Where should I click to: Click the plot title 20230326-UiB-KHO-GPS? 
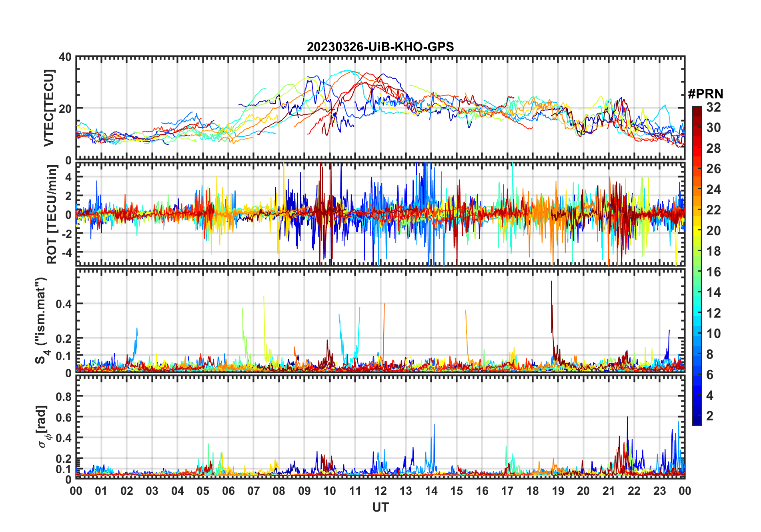click(380, 47)
